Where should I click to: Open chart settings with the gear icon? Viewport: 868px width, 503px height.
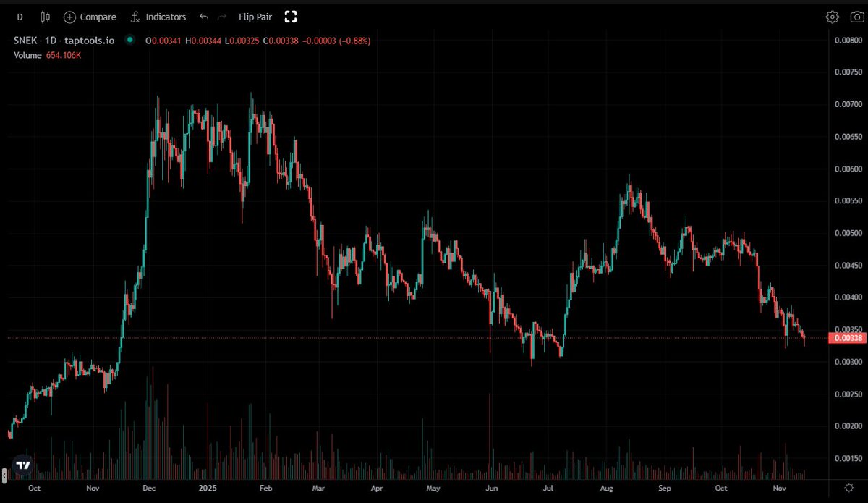(x=832, y=16)
